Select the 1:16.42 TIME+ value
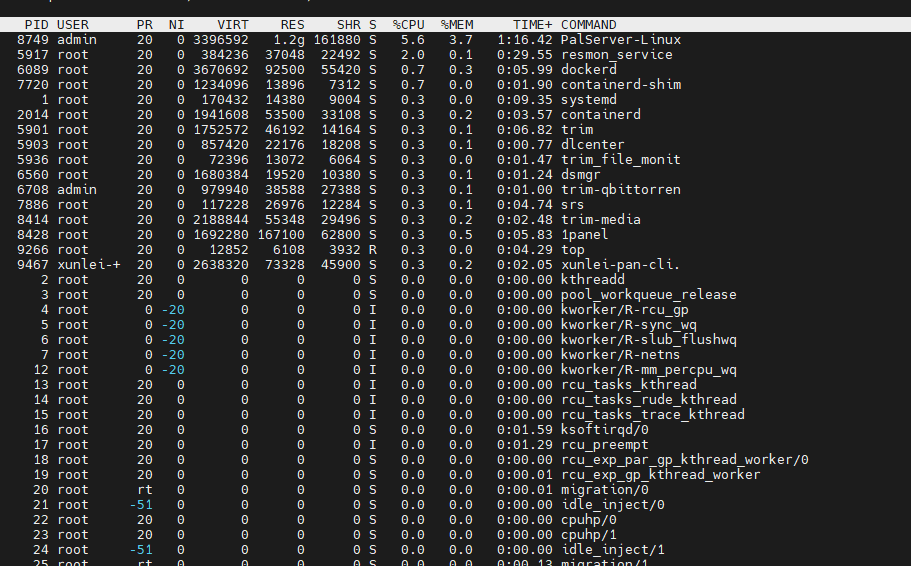Screen dimensions: 911x566 click(x=525, y=40)
